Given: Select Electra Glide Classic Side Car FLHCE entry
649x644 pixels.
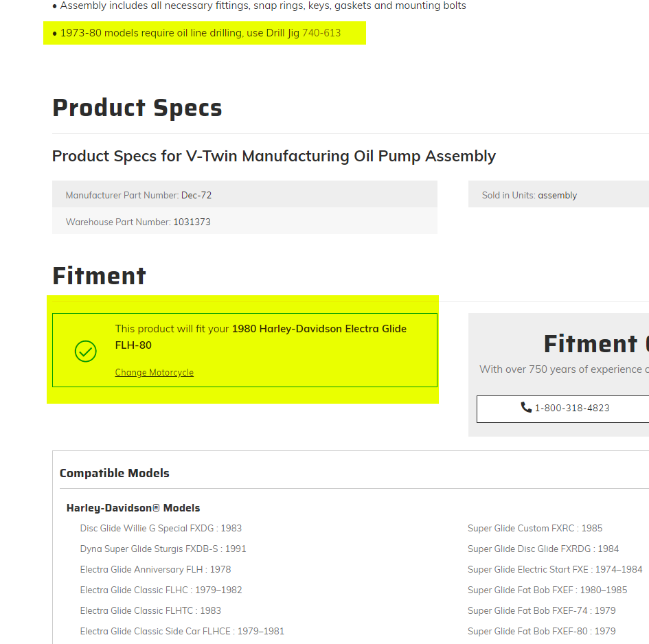Looking at the screenshot, I should coord(182,631).
